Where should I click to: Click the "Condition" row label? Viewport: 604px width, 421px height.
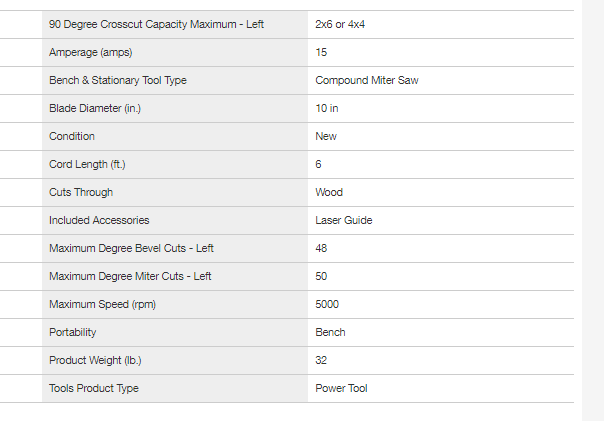click(72, 136)
